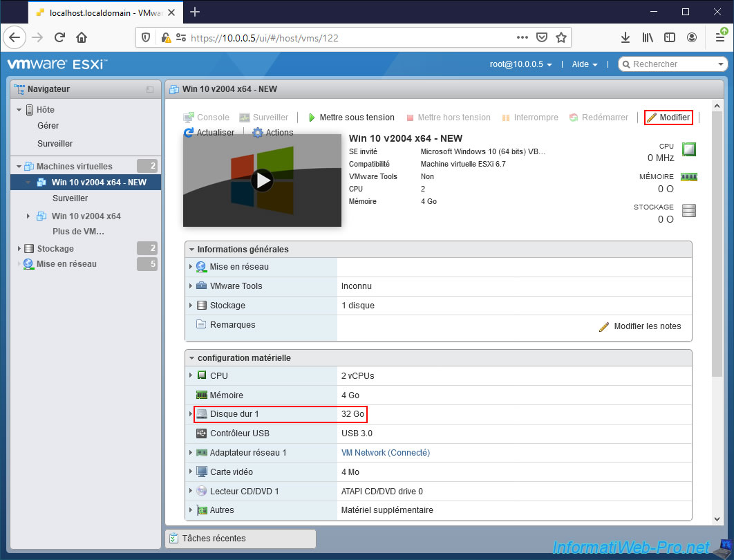Save page to Pocket icon
This screenshot has height=560, width=734.
pyautogui.click(x=542, y=37)
